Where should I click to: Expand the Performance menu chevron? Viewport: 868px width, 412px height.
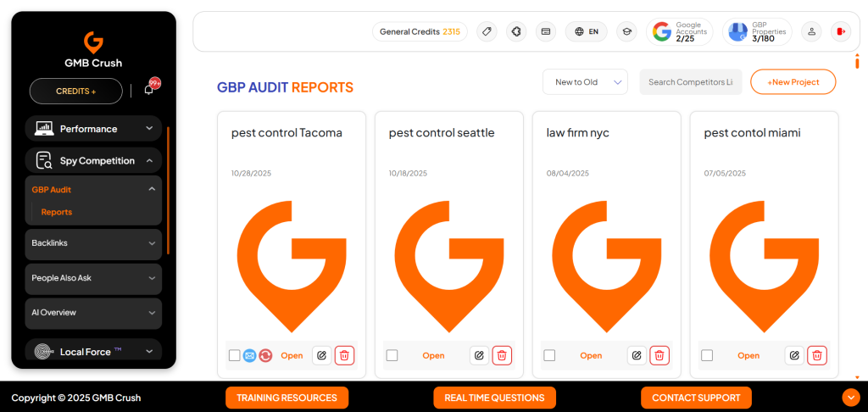pyautogui.click(x=149, y=129)
